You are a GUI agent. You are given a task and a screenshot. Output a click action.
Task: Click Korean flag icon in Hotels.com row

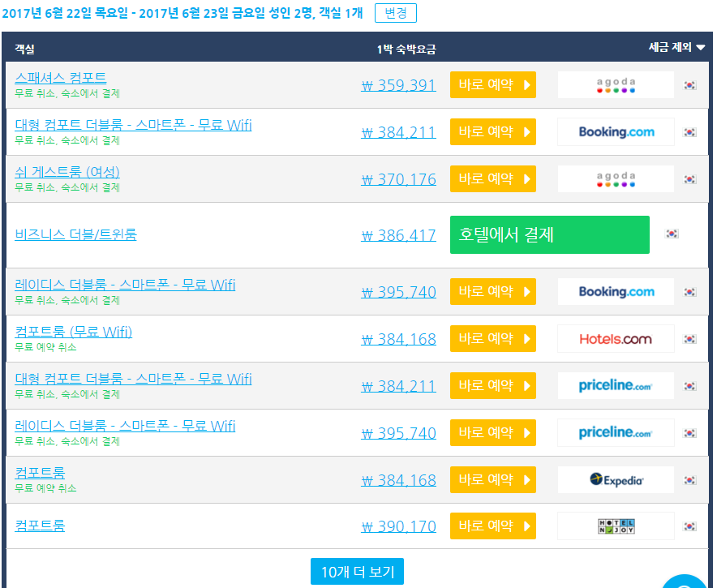coord(689,339)
